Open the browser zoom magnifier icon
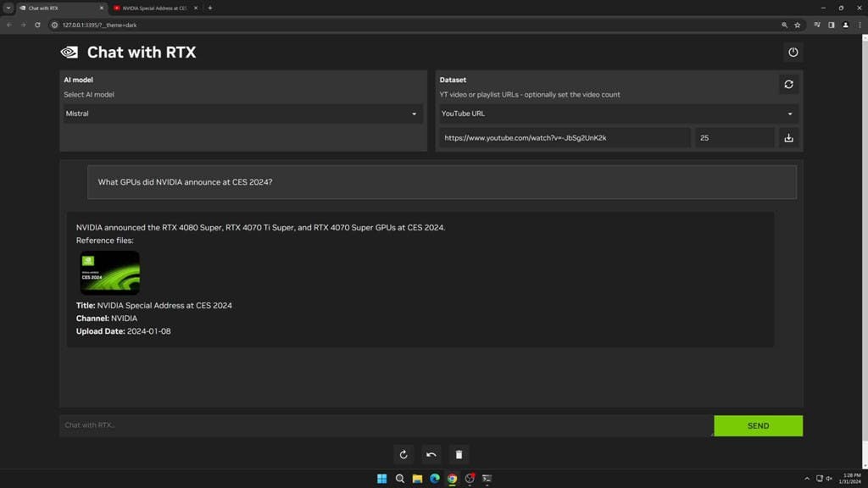 tap(784, 25)
